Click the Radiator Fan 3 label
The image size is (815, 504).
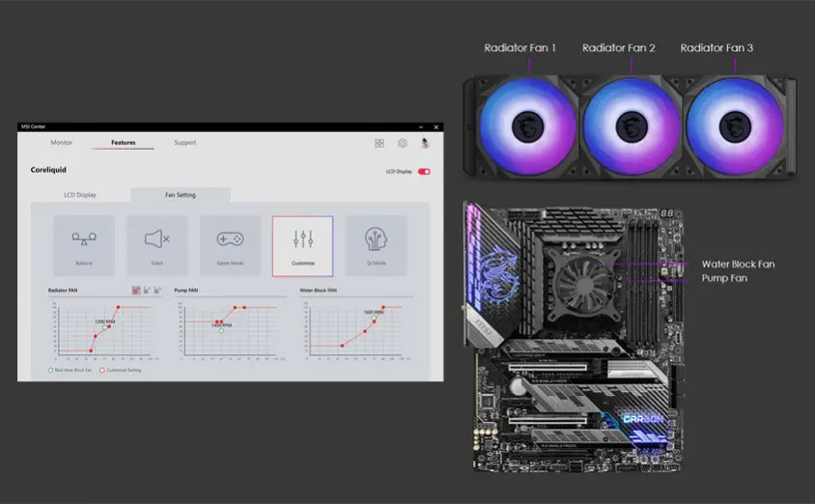click(x=717, y=48)
